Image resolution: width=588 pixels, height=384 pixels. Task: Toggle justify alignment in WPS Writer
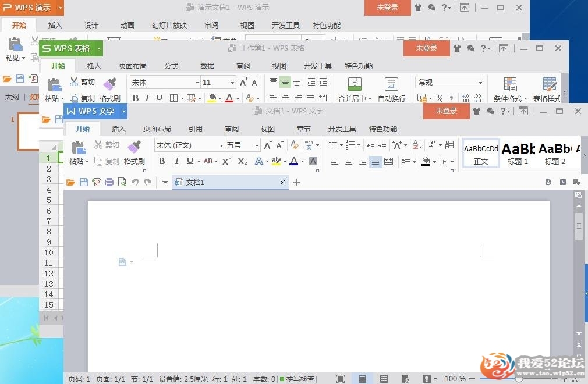(x=376, y=162)
